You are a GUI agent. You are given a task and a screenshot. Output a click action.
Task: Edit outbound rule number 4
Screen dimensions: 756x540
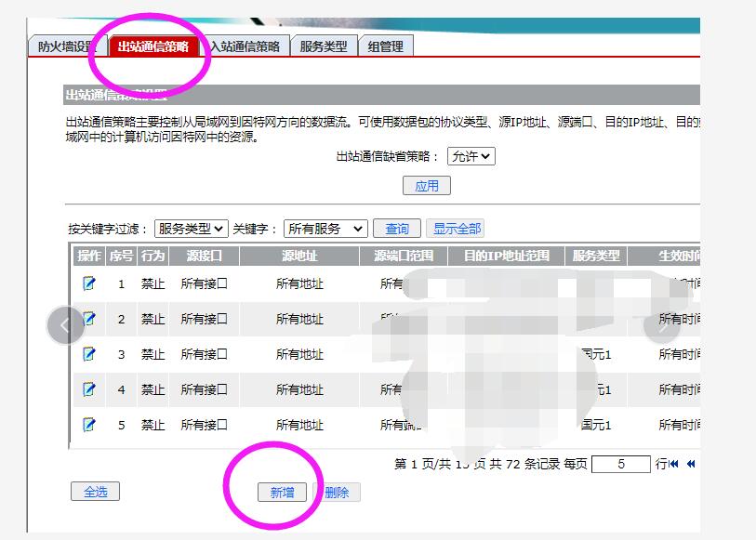pos(88,389)
